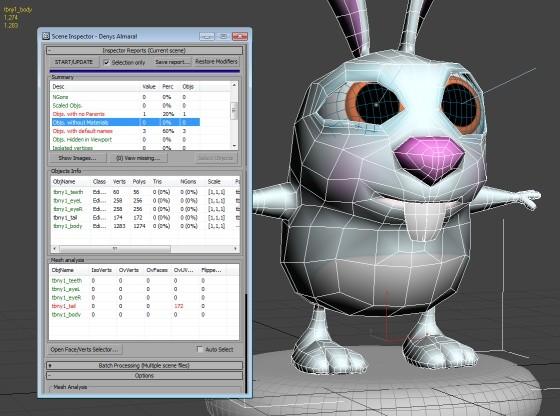Select Objs. without Materials row

tap(125, 122)
